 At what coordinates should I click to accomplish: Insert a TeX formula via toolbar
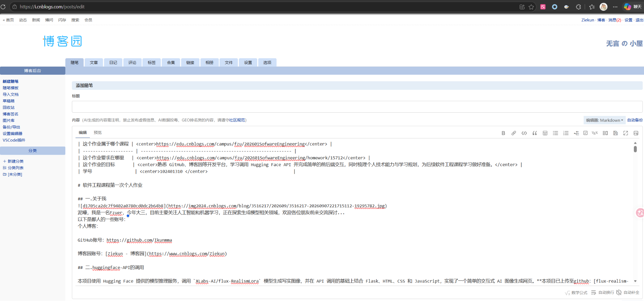point(595,133)
